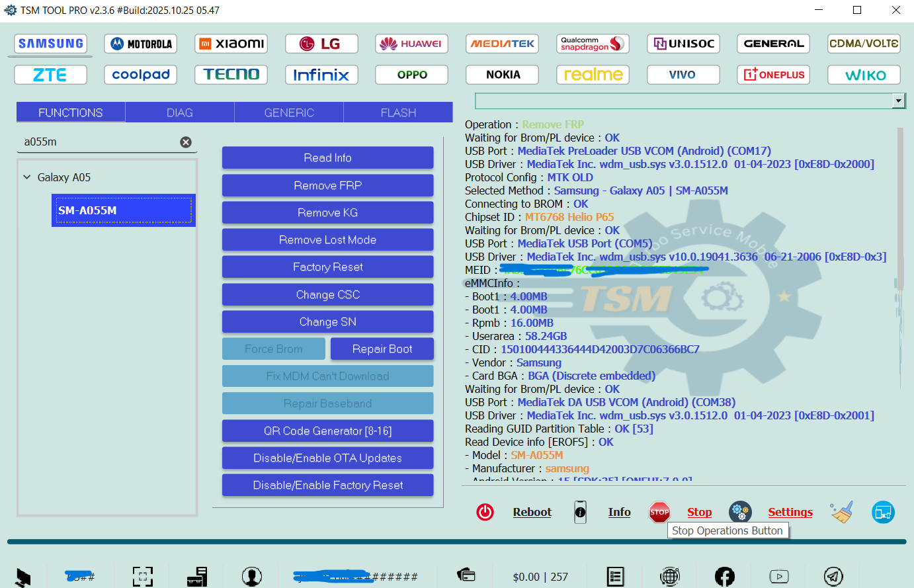Switch to the FLASH tab
914x588 pixels.
pos(398,112)
